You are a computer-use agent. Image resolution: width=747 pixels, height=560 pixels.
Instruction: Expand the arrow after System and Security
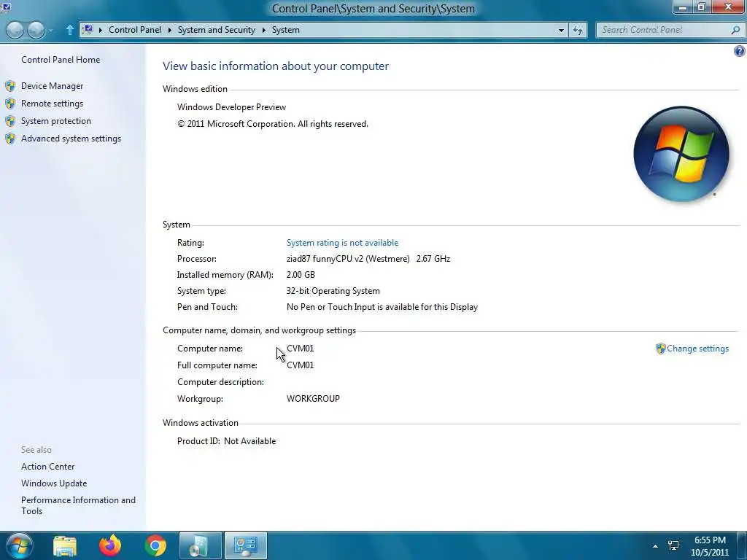264,30
